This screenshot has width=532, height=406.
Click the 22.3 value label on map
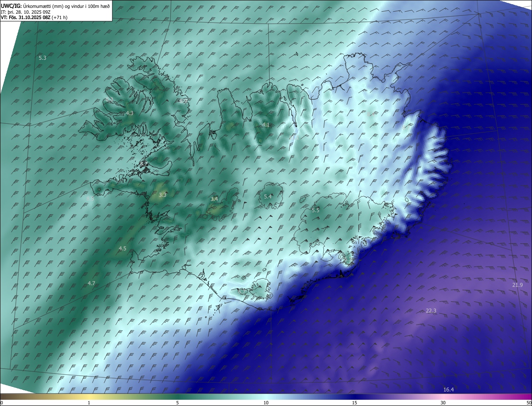[x=431, y=311]
